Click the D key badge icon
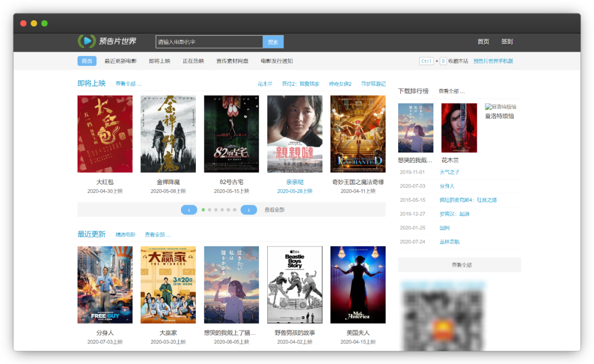Screen dimensions: 594x364 click(443, 61)
